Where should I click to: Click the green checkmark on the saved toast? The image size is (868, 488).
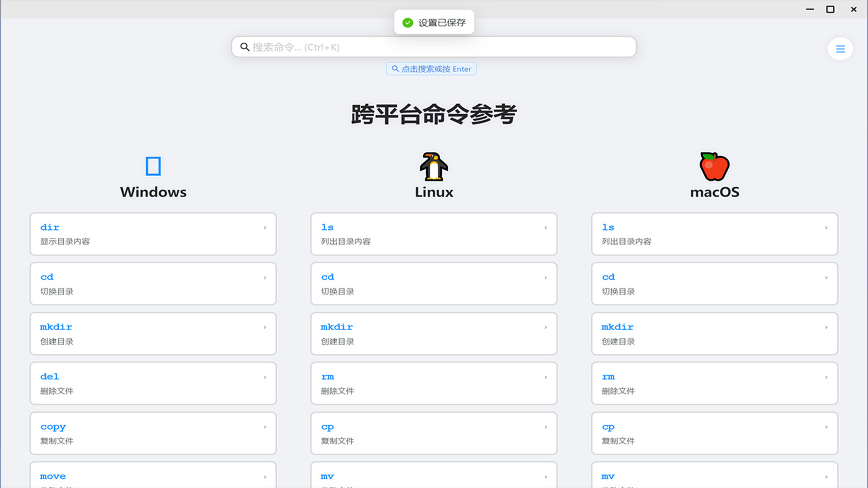407,22
